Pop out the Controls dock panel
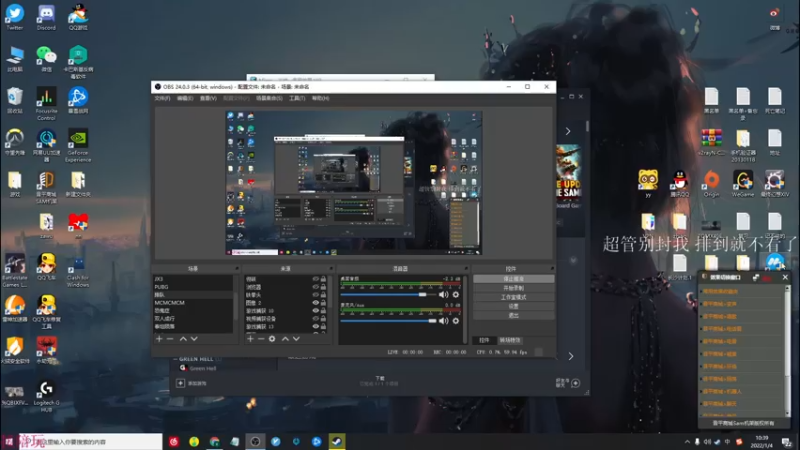 click(552, 268)
